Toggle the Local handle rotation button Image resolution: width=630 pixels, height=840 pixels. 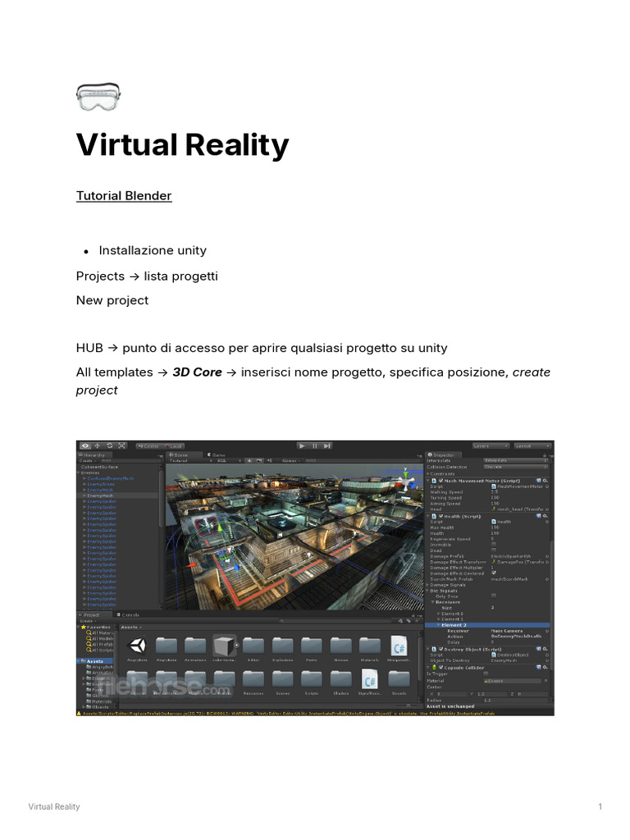pos(173,446)
